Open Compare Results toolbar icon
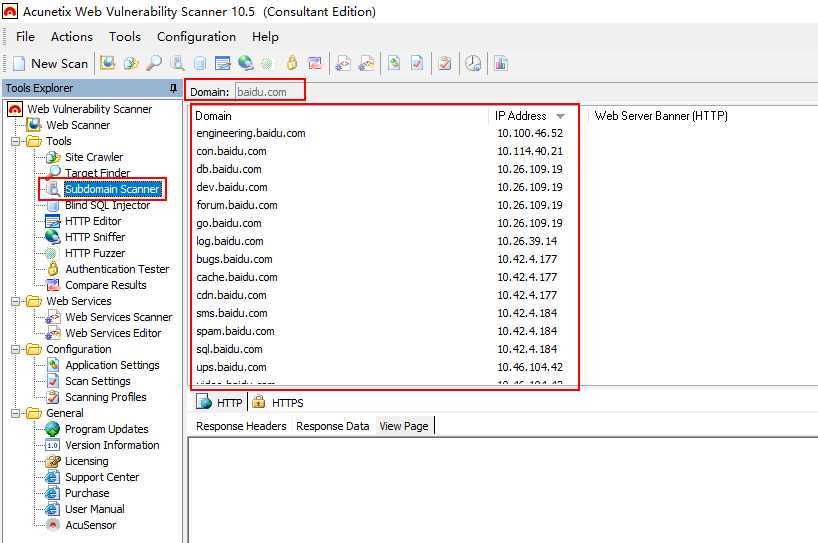This screenshot has width=818, height=543. click(x=315, y=64)
